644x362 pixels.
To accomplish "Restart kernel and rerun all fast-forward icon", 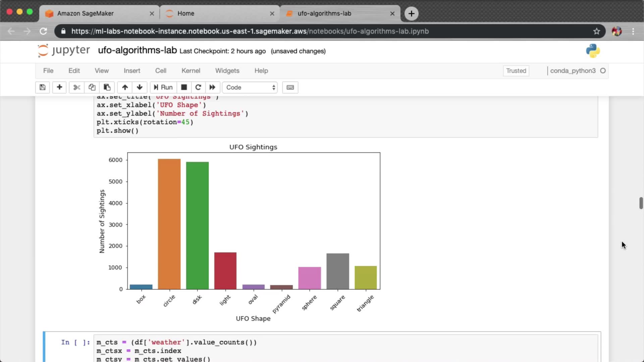I will [x=212, y=87].
